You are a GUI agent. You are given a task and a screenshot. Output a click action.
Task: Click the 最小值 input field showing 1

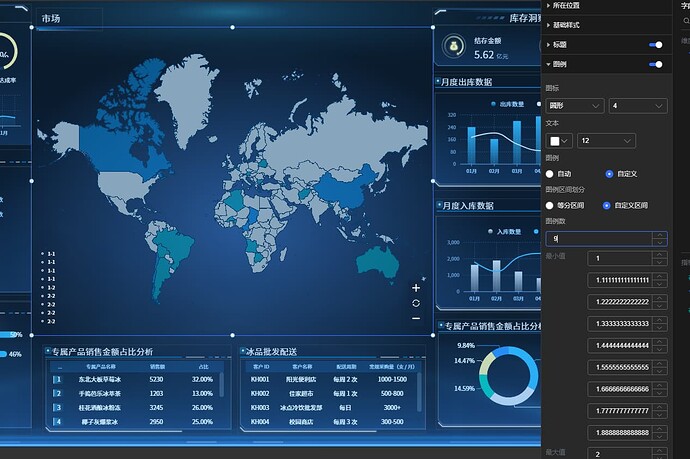[x=620, y=259]
